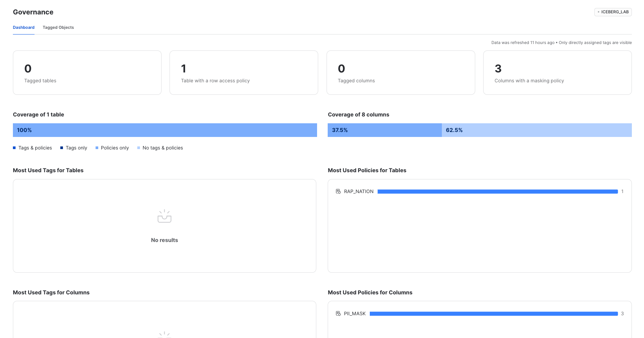Click the policy icon beside RAP_NATION
Image resolution: width=644 pixels, height=338 pixels.
tap(338, 192)
